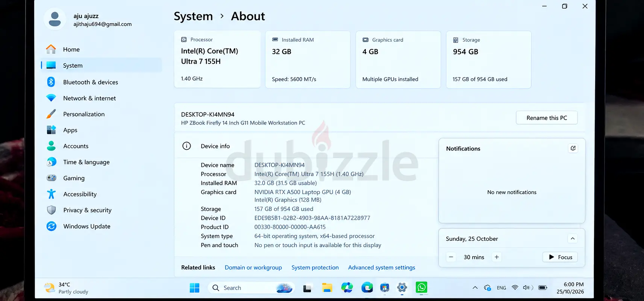The image size is (644, 301).
Task: Open WhatsApp from the taskbar
Action: tap(421, 288)
